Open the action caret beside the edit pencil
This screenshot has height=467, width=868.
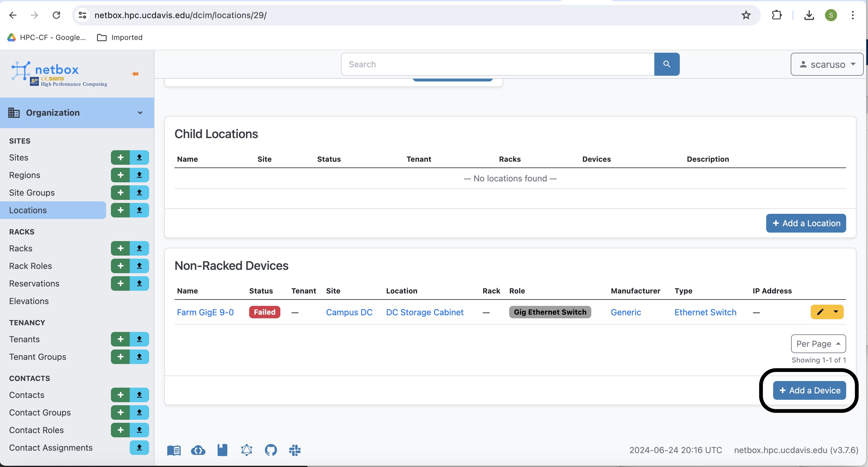[x=836, y=312]
